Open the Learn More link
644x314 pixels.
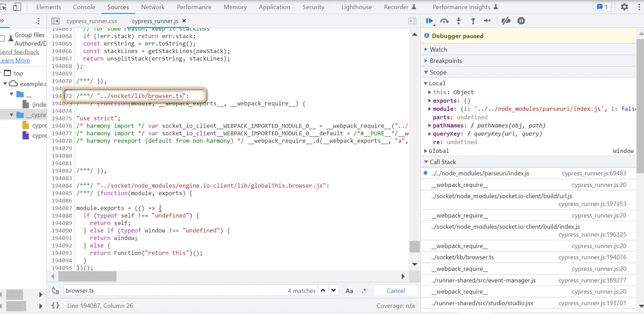click(x=15, y=60)
